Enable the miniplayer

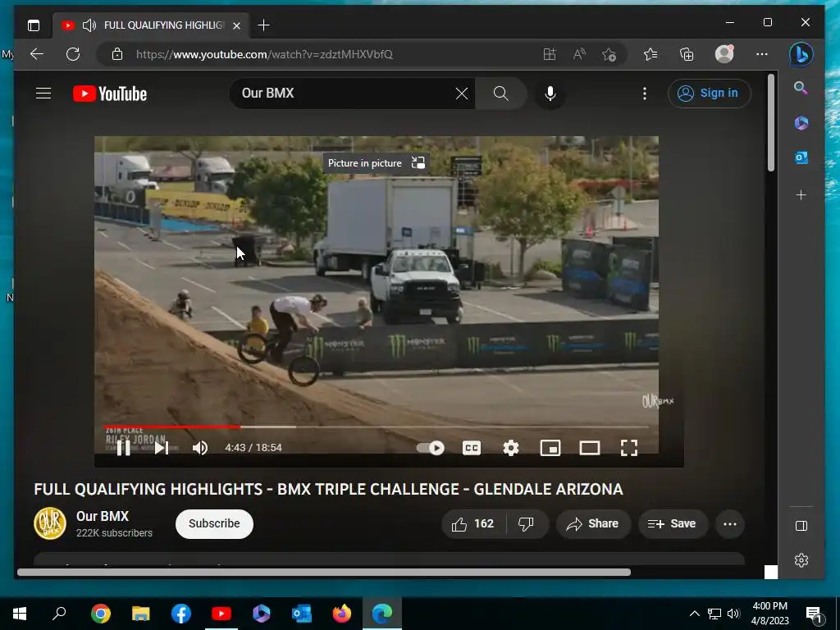click(x=550, y=447)
